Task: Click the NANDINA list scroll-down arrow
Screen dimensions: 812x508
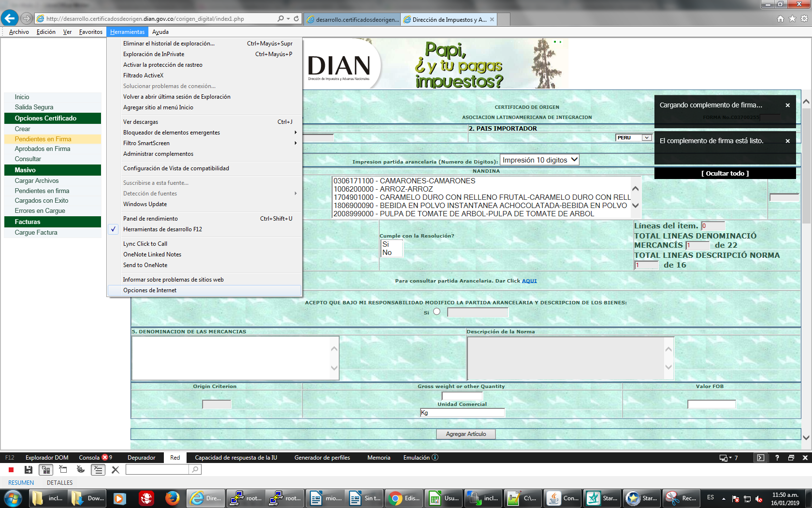Action: point(636,205)
